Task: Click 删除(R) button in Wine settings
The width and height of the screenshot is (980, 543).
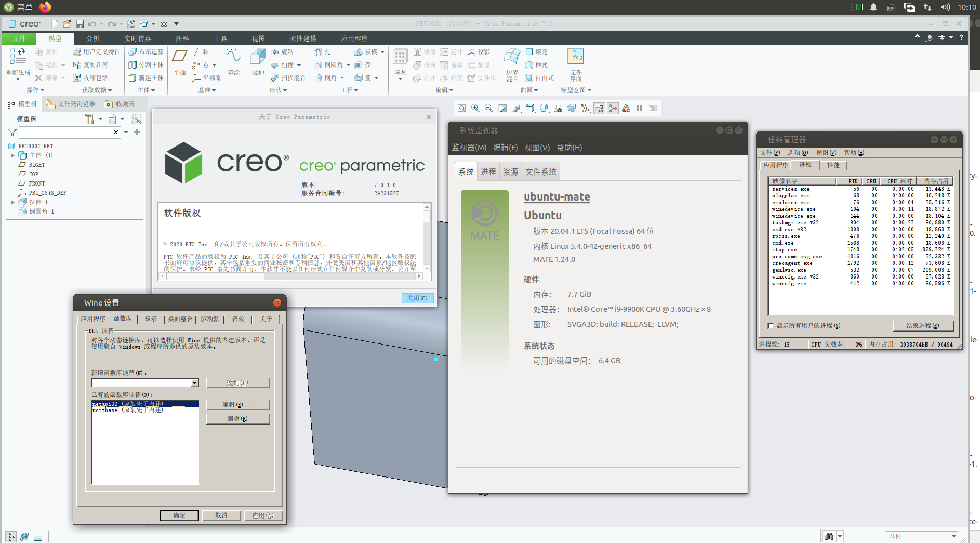Action: click(238, 419)
